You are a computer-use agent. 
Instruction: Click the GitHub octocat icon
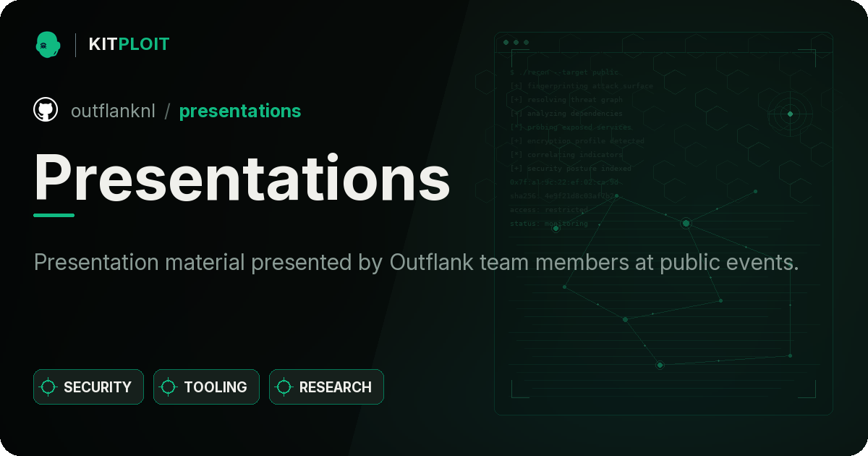coord(46,110)
